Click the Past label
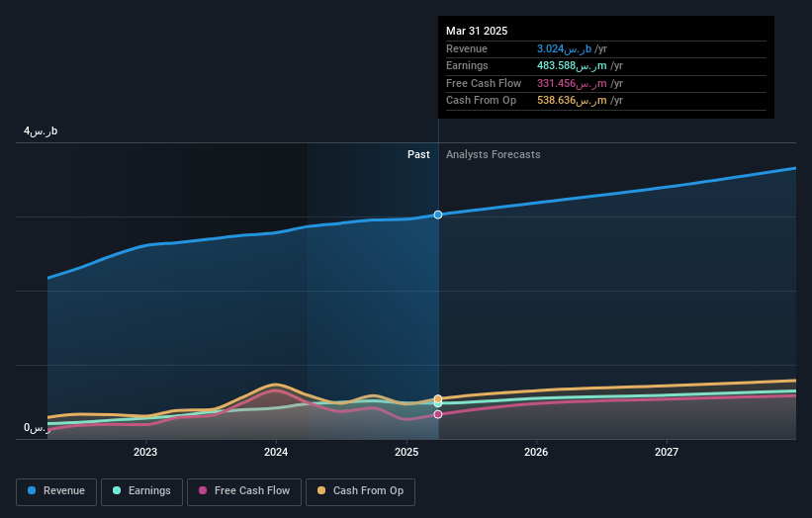 tap(418, 155)
